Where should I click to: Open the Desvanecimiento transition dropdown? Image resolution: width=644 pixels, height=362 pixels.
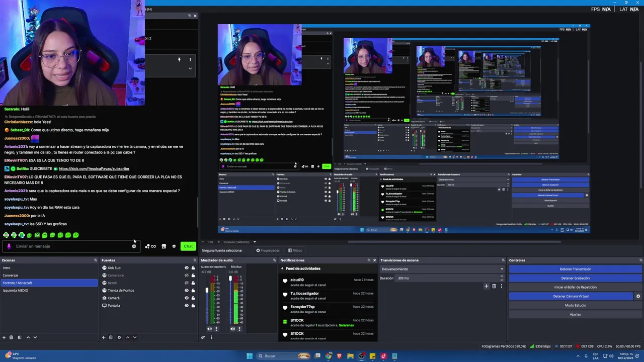click(x=442, y=269)
